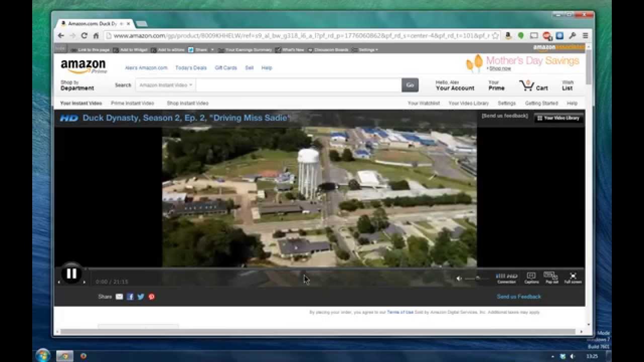
Task: Share the video on Pinterest
Action: tap(151, 297)
